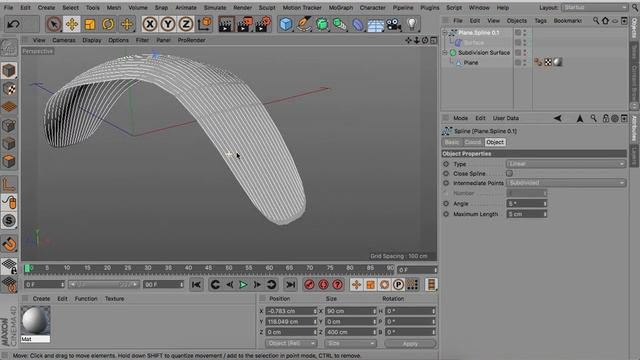Click the Apply button

coord(410,344)
